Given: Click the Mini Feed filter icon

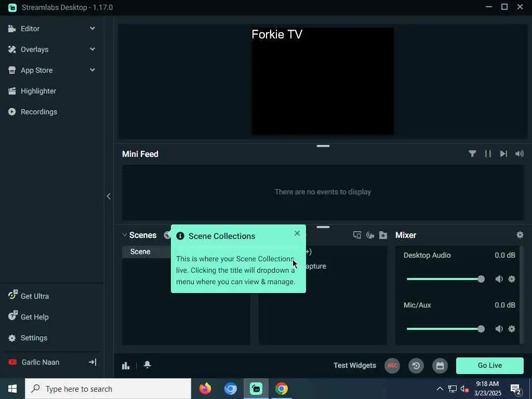Looking at the screenshot, I should [x=472, y=154].
